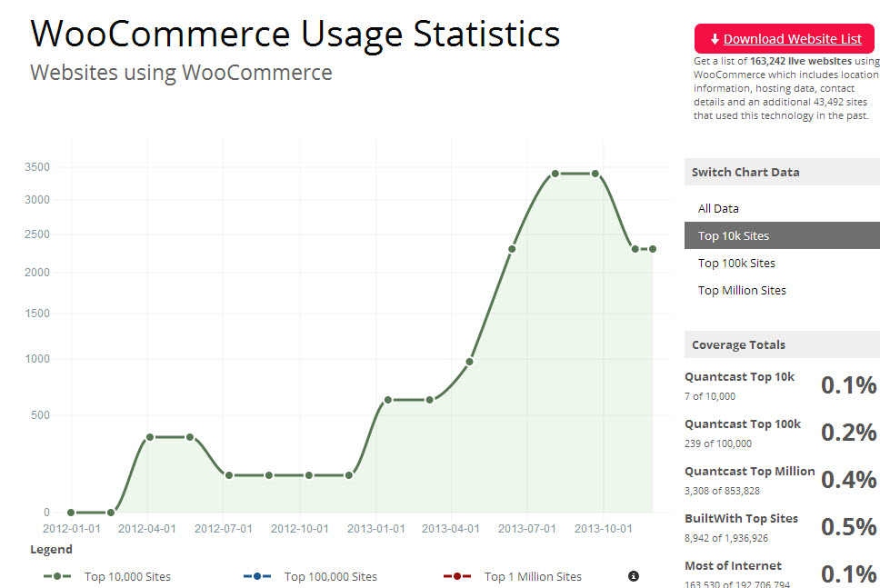Click the '239 of 100,000' text
Screen dimensions: 880x588
pyautogui.click(x=718, y=443)
